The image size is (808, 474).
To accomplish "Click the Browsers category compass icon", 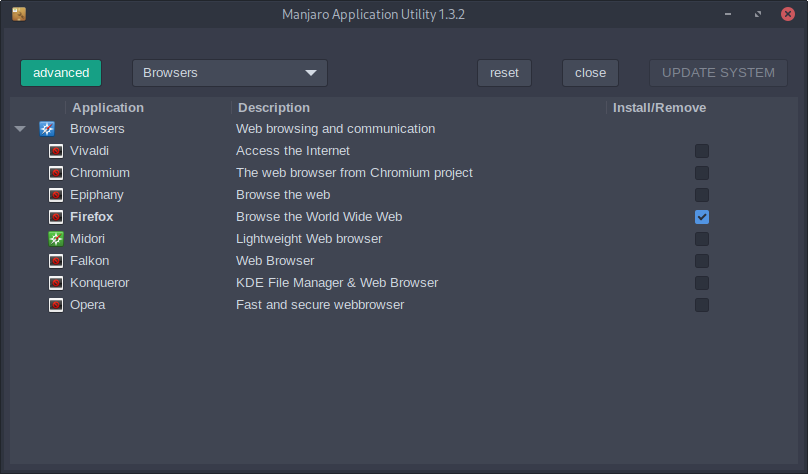I will pyautogui.click(x=47, y=129).
